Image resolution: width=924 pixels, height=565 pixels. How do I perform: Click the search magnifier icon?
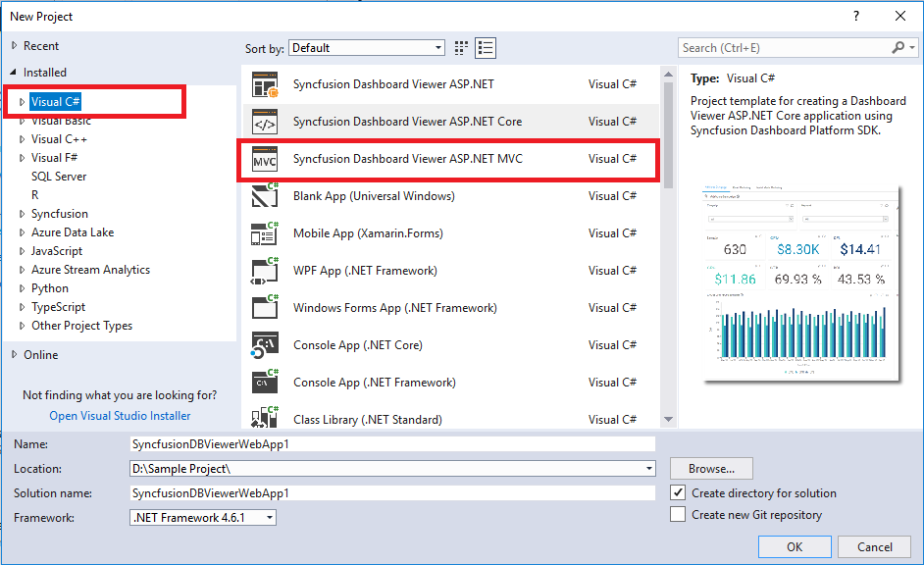click(898, 48)
